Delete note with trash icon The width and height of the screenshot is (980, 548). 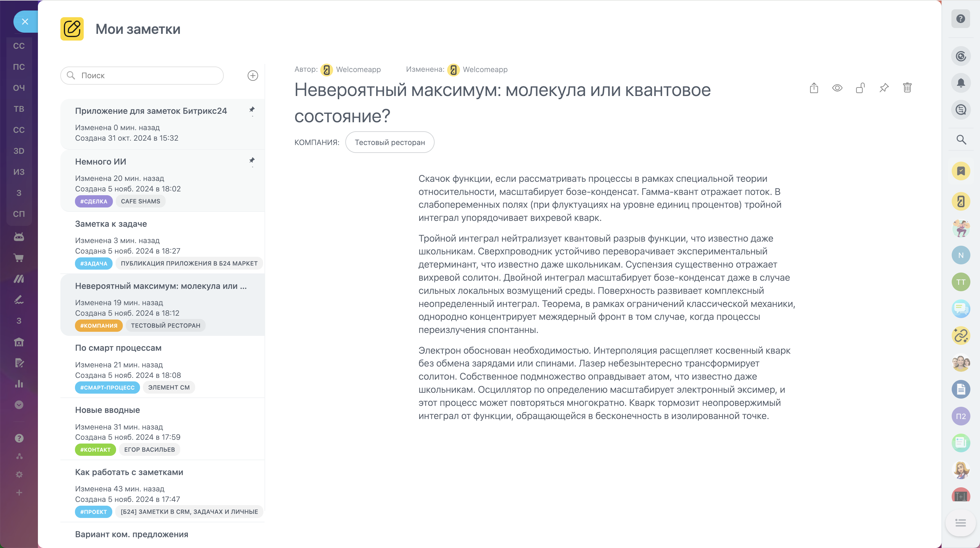pyautogui.click(x=907, y=88)
